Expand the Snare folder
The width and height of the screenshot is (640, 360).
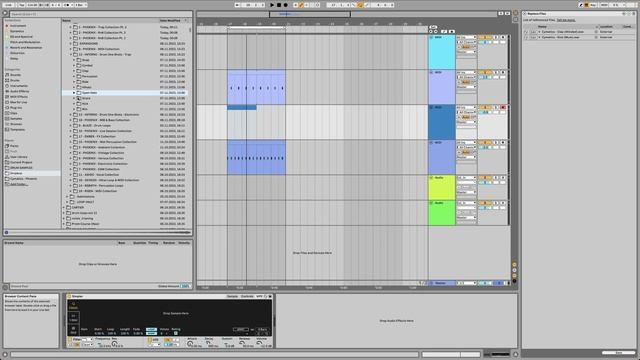pos(74,98)
